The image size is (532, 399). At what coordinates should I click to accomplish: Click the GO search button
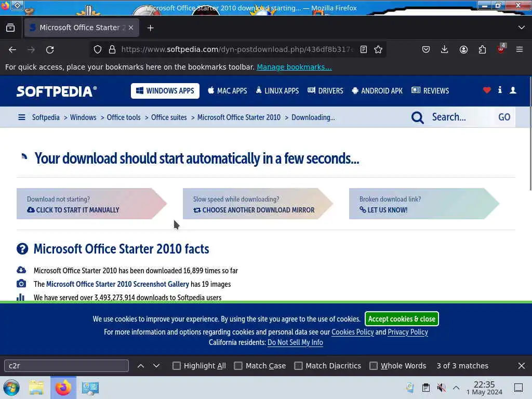504,117
